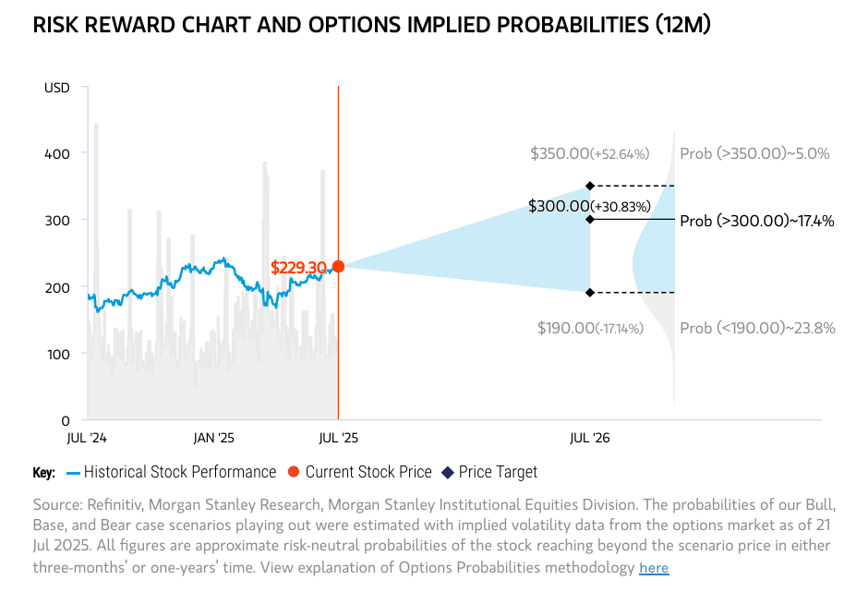Open the Options Probabilities methodology 'here' link
Viewport: 868px width, 592px height.
click(x=654, y=567)
